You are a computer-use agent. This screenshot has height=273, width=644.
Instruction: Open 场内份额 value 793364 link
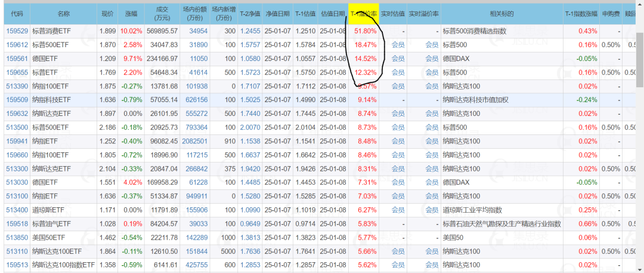(197, 127)
